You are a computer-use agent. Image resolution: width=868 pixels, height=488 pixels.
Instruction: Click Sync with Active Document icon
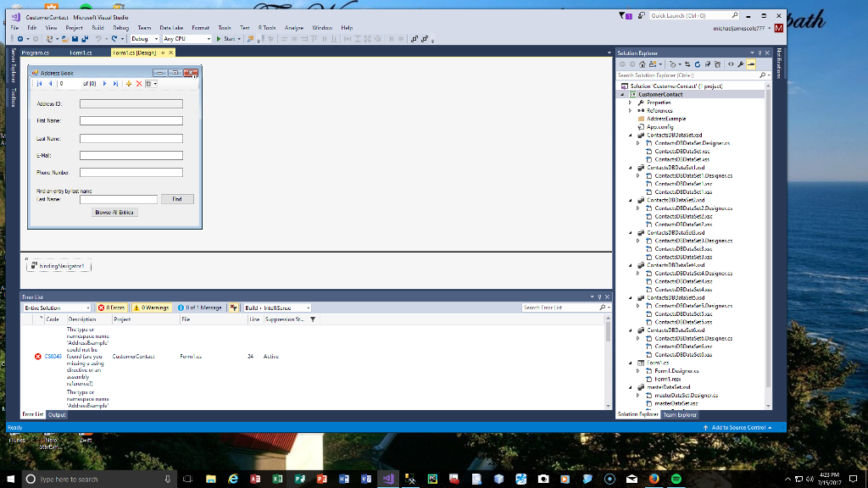[687, 64]
